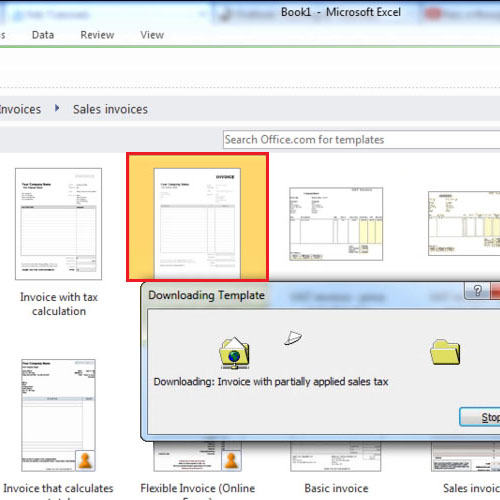The image size is (500, 500).
Task: Click the Invoice that calculates caption
Action: [x=58, y=488]
